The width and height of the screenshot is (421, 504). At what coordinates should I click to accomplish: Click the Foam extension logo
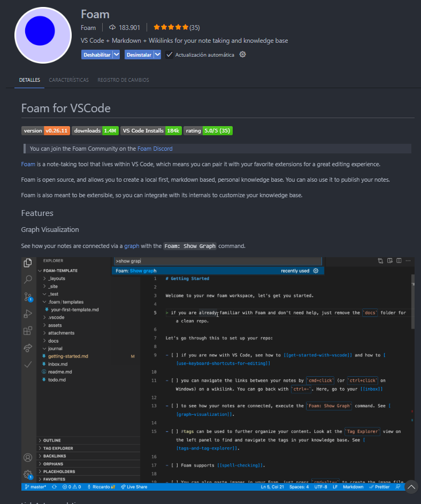(x=43, y=35)
